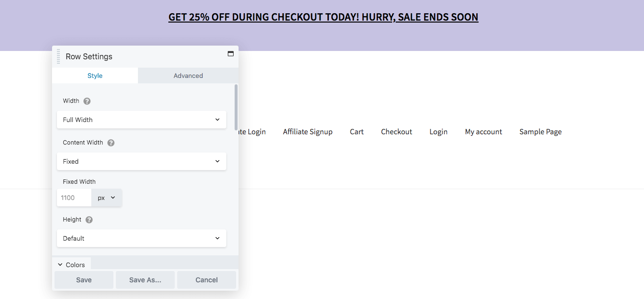Open the px unit selector
Viewport: 644px width, 299px height.
107,198
